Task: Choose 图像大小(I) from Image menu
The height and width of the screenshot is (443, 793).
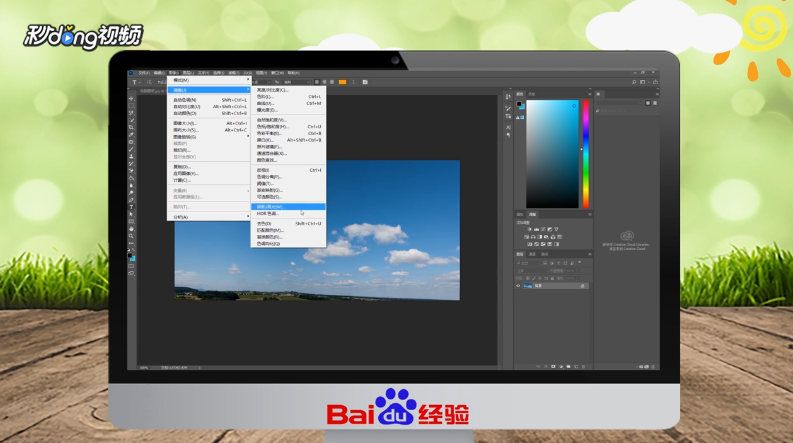Action: (x=209, y=123)
